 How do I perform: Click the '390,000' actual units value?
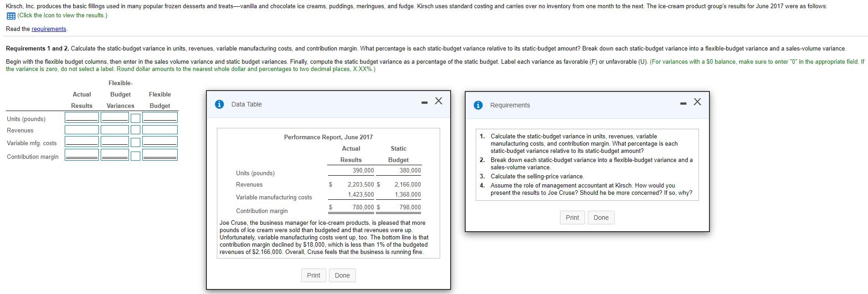pyautogui.click(x=363, y=170)
